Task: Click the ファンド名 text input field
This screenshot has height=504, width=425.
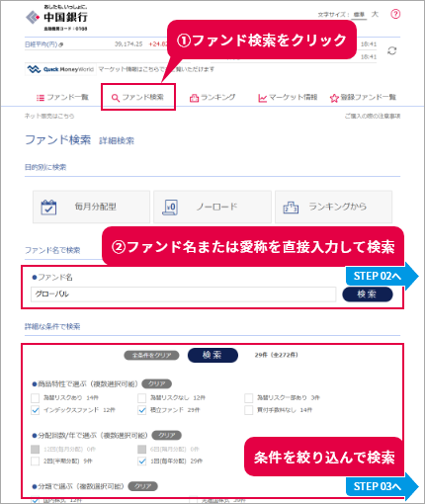Action: pyautogui.click(x=184, y=294)
